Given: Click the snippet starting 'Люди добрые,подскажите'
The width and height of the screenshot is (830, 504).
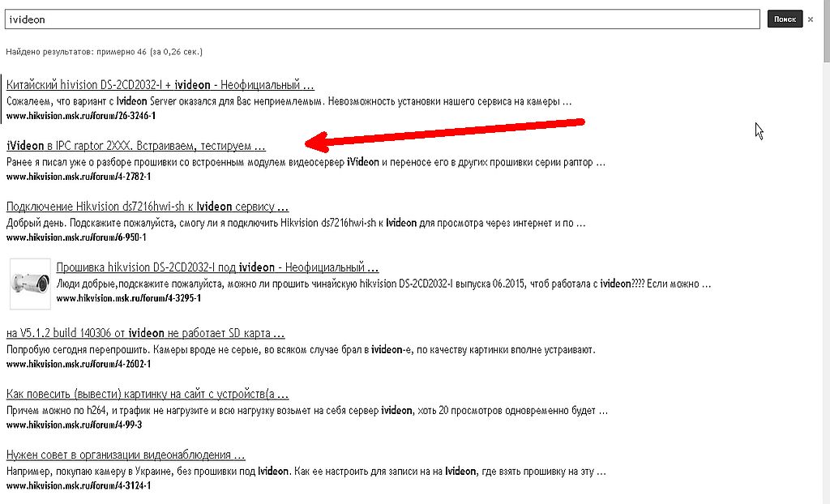Looking at the screenshot, I should (x=383, y=284).
